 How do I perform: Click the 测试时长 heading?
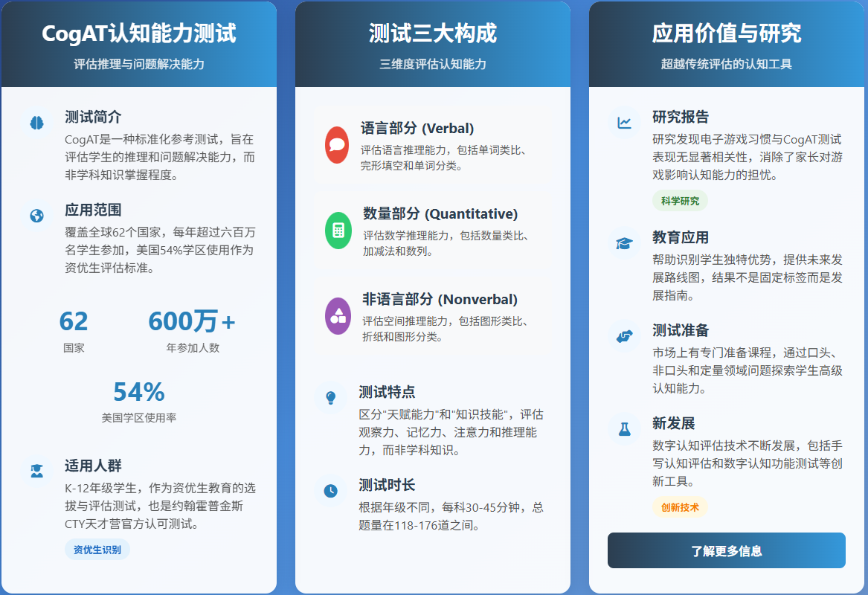(387, 485)
